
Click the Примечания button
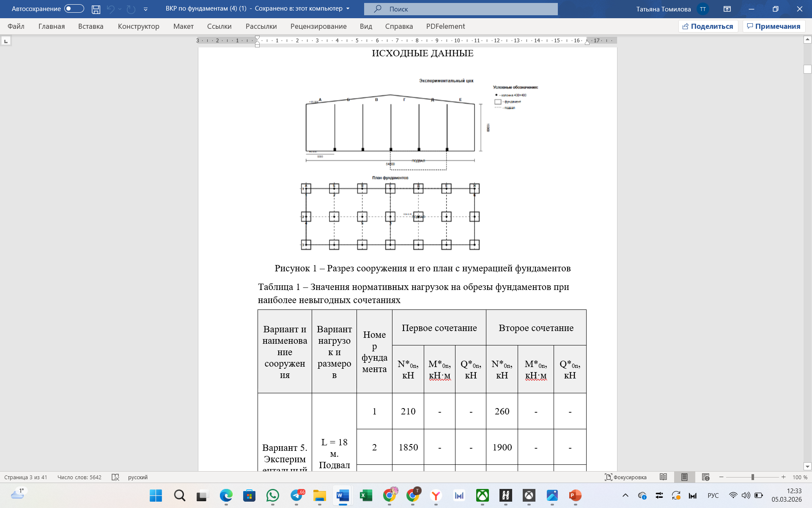(x=774, y=26)
